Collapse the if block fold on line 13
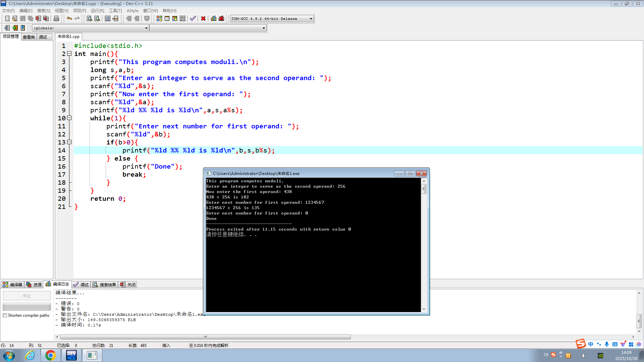 coord(69,142)
